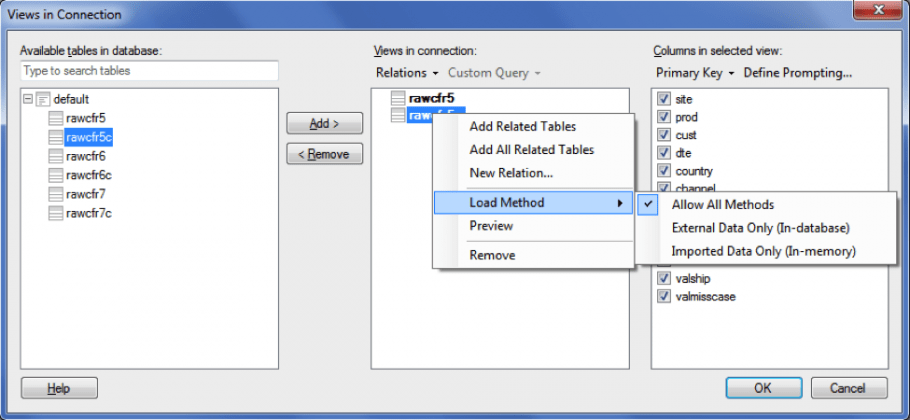Click rawcfr5 view icon in connection list
This screenshot has height=420, width=910.
point(398,98)
